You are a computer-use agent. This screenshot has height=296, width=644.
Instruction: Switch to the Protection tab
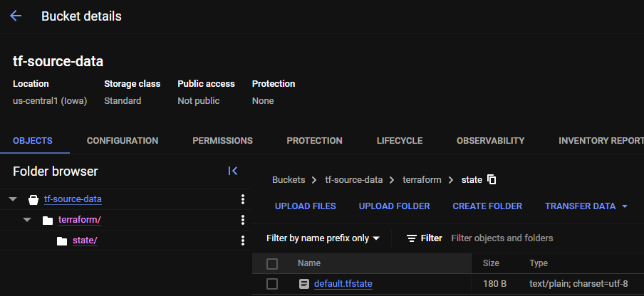click(x=314, y=141)
